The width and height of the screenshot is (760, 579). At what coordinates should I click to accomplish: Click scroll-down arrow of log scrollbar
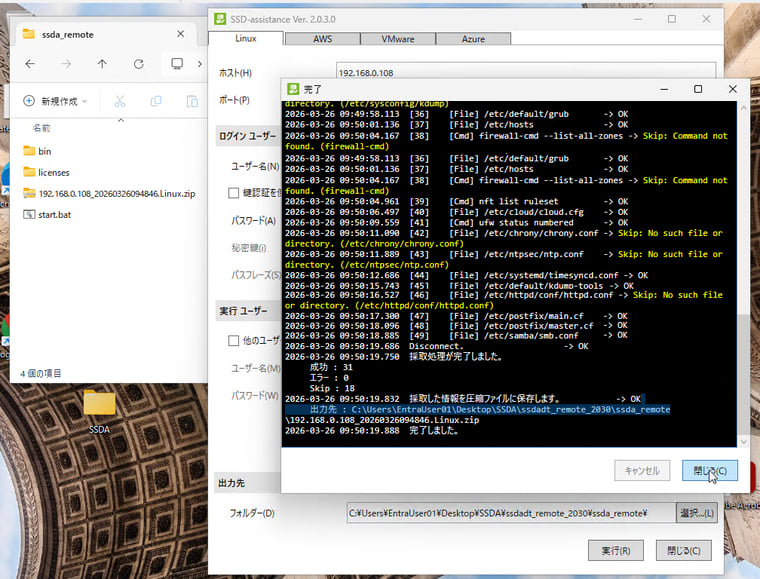tap(744, 441)
